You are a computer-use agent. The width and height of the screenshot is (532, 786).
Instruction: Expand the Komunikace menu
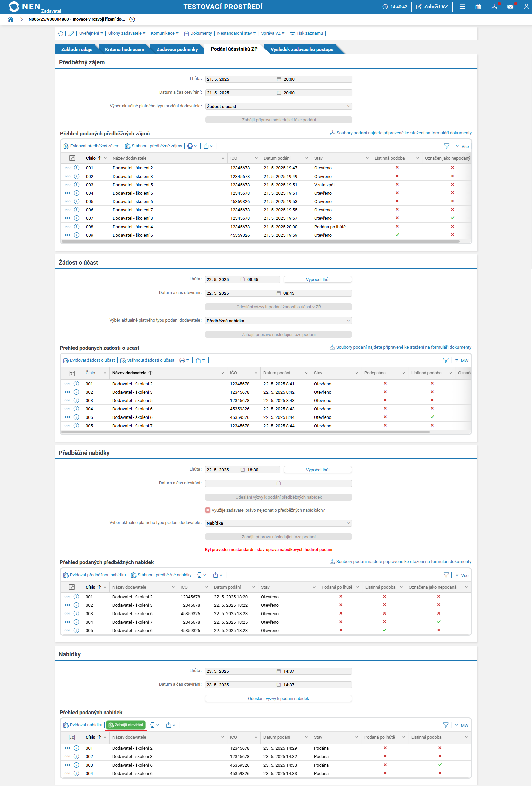point(165,33)
